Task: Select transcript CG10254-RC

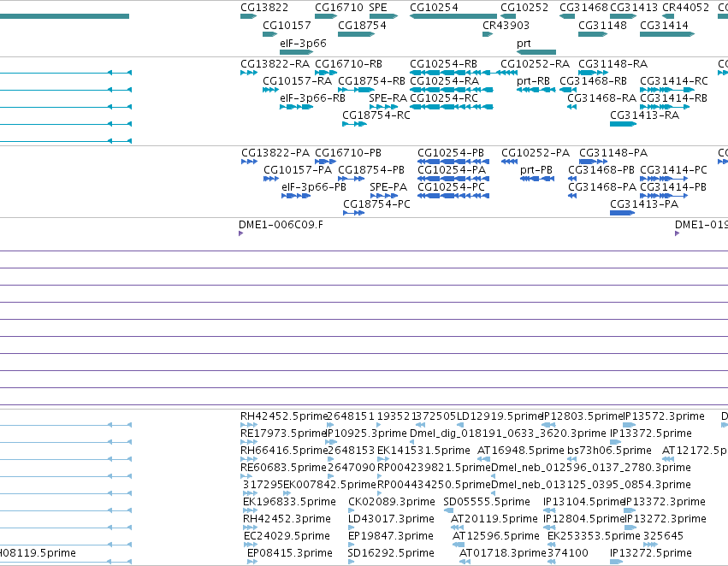Action: (443, 97)
